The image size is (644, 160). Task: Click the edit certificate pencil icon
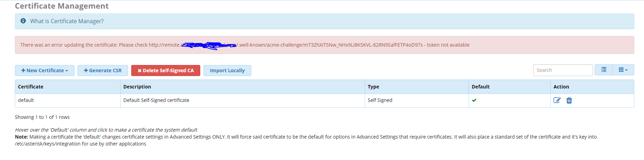point(557,100)
